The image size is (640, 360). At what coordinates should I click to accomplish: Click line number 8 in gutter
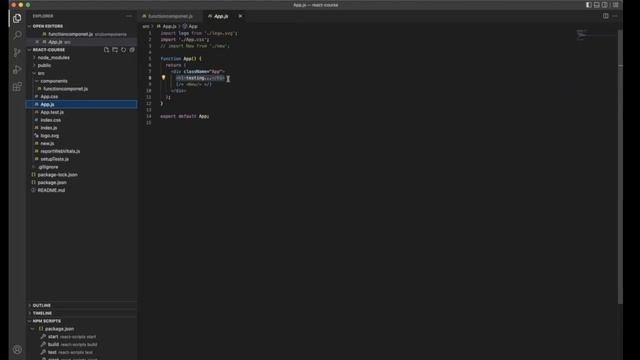[x=150, y=78]
